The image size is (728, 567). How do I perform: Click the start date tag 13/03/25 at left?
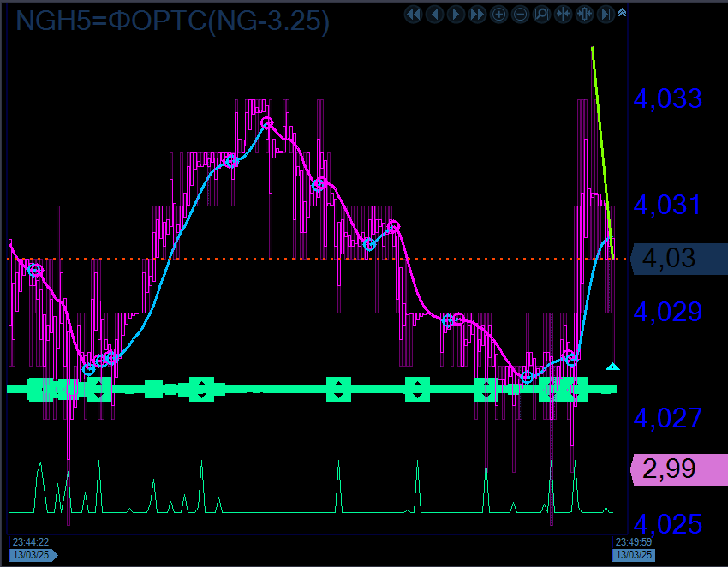32,555
